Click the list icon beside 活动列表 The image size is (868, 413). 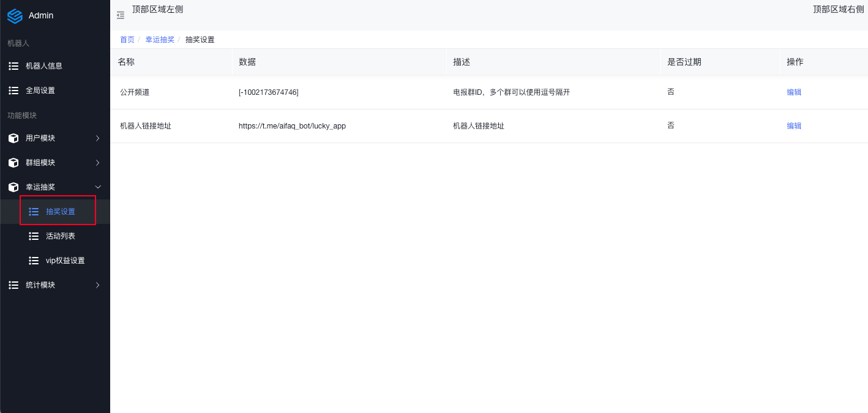[x=34, y=236]
